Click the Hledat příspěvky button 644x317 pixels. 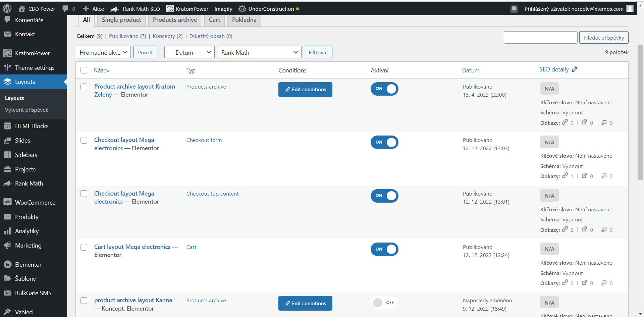pos(604,38)
